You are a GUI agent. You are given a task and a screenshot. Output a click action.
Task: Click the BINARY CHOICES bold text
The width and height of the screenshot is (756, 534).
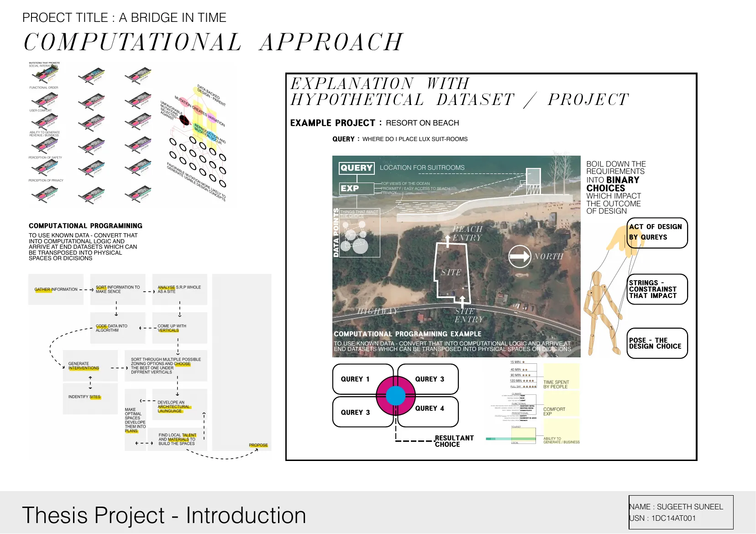[613, 184]
